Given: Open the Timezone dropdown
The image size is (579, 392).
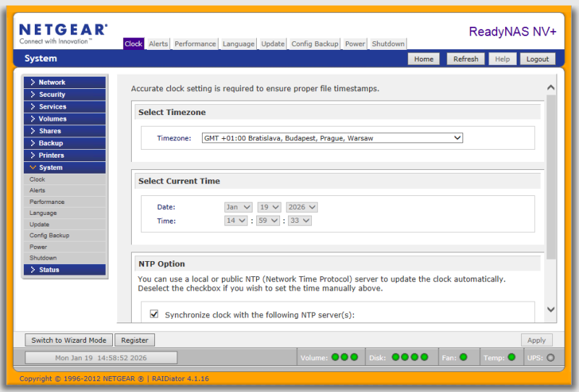Looking at the screenshot, I should click(x=332, y=138).
